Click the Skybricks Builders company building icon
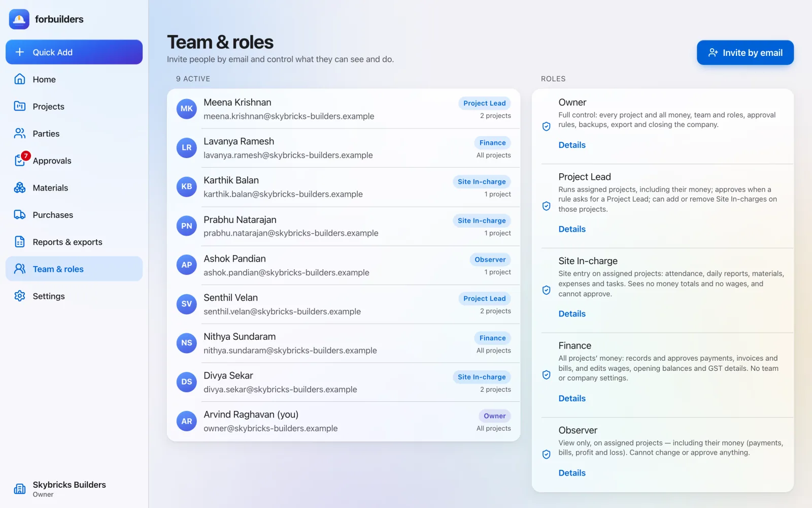Screen dimensions: 812x508 coord(20,489)
